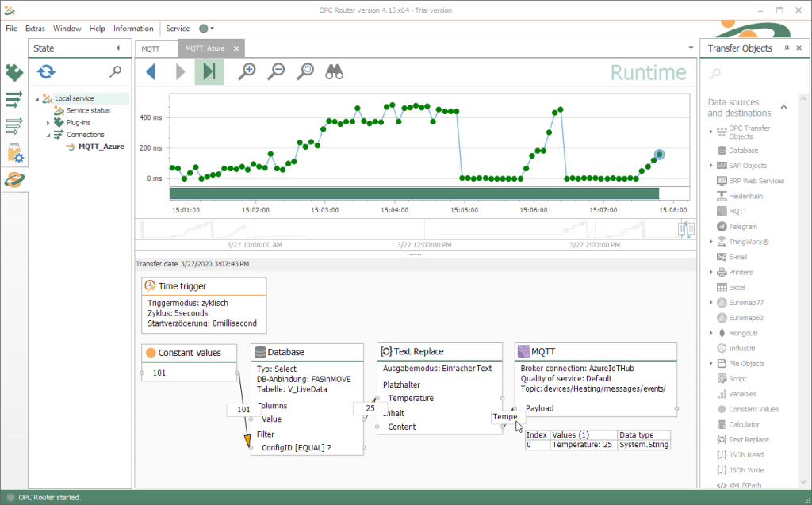Click the highlighted last data point on chart
The image size is (812, 505).
(659, 155)
